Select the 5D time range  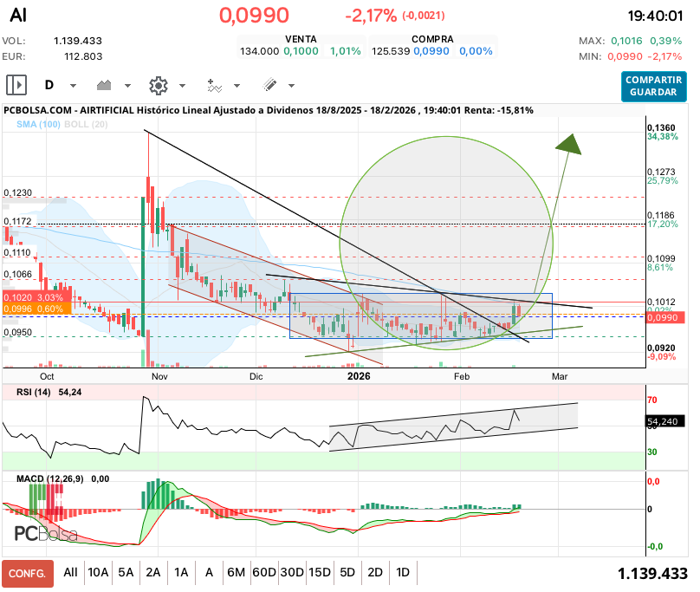click(347, 572)
